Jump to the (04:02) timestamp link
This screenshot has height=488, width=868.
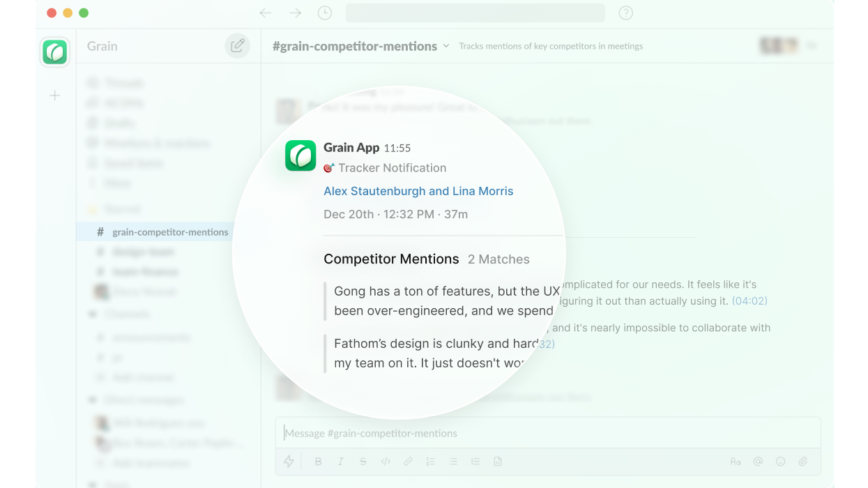(749, 300)
